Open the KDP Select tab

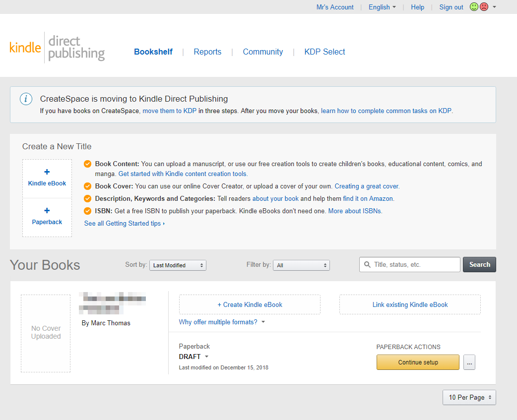(x=324, y=52)
